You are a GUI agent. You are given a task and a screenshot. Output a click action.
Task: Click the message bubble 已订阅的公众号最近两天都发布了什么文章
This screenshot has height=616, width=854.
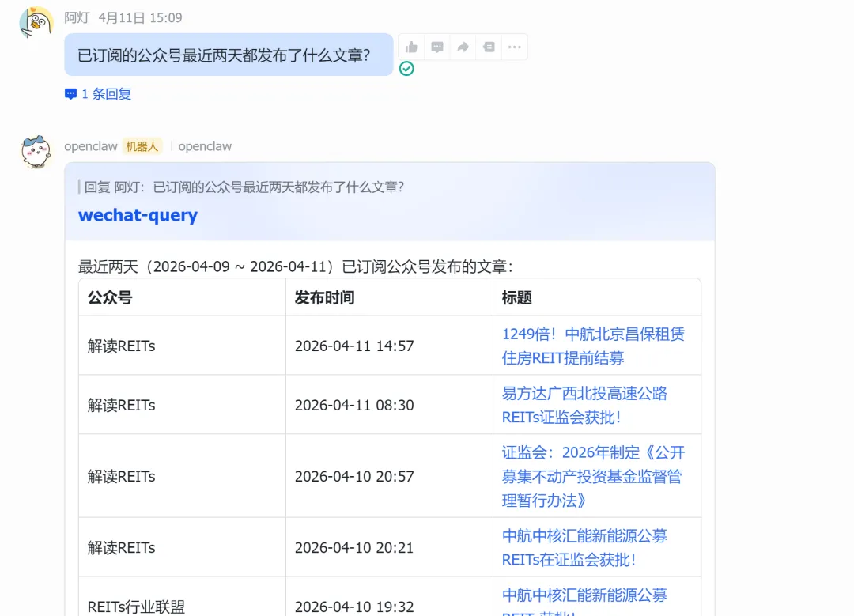229,55
